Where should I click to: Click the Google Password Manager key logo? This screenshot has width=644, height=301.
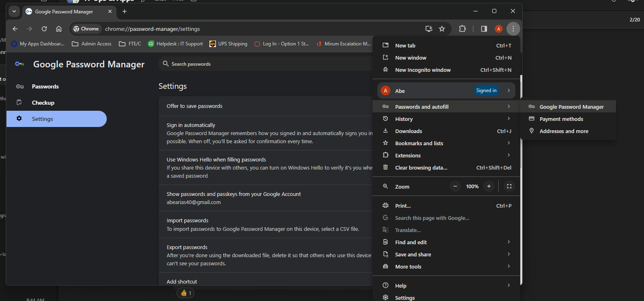point(19,64)
